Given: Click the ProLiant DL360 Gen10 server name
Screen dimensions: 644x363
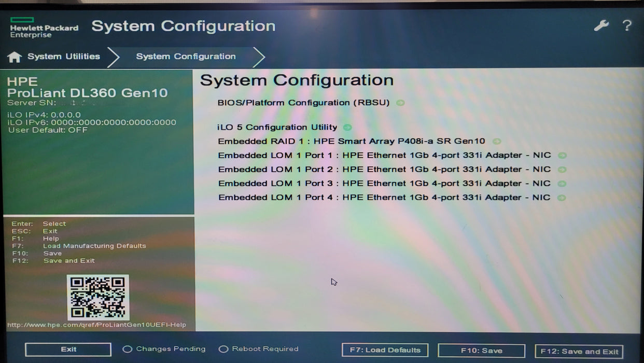Looking at the screenshot, I should [87, 93].
